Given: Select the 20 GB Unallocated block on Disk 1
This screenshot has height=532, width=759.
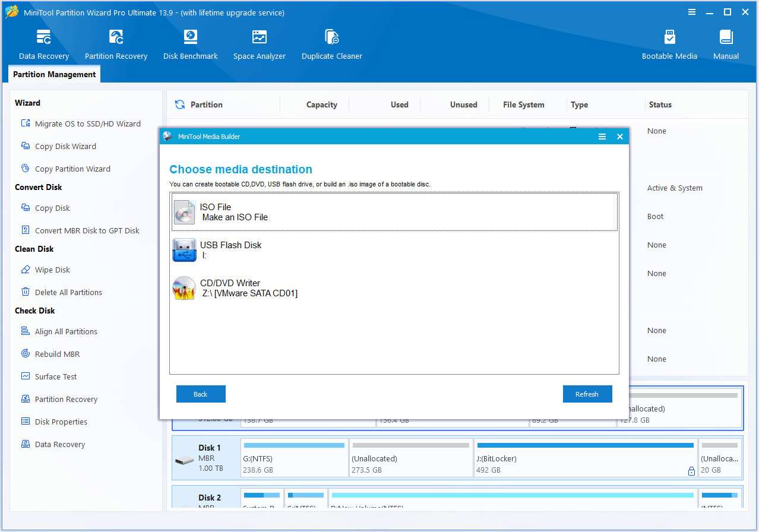Looking at the screenshot, I should coord(720,458).
